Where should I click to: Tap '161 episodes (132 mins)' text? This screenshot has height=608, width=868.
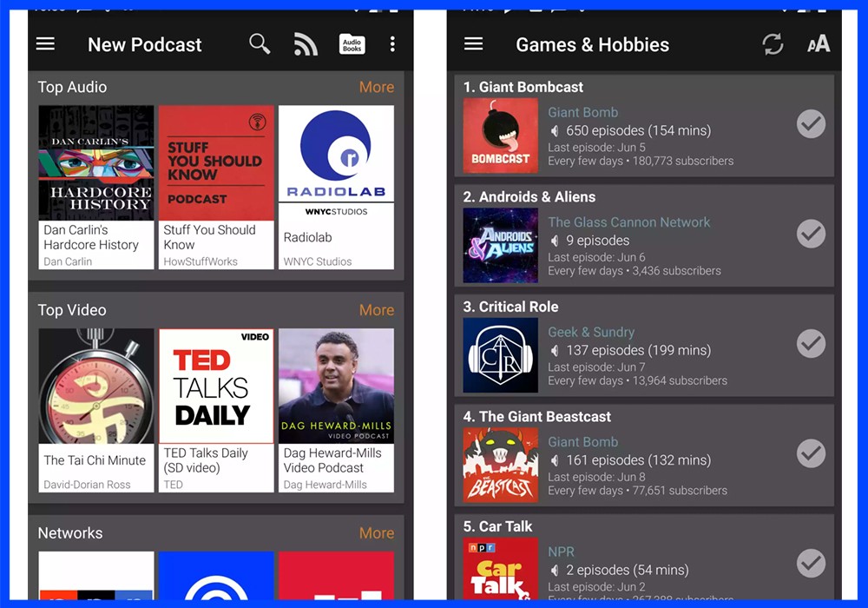638,460
